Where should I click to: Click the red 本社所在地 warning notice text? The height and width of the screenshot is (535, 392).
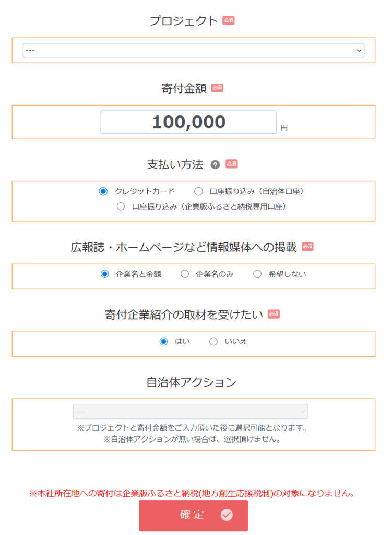pos(192,493)
